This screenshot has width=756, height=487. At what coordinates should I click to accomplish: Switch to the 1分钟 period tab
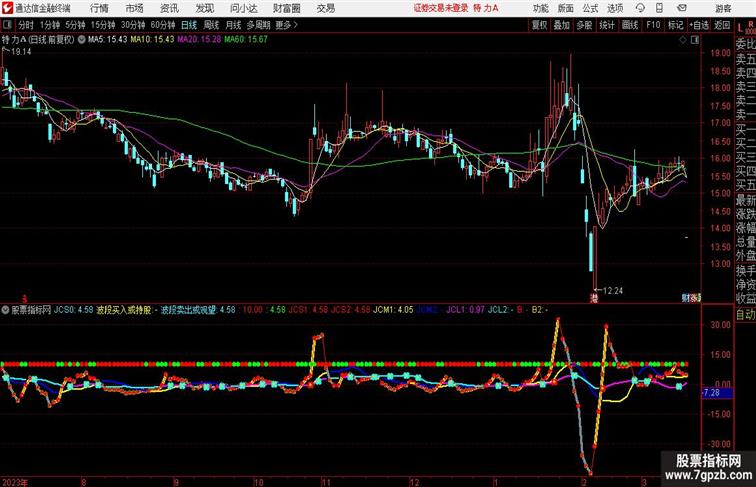click(x=49, y=25)
